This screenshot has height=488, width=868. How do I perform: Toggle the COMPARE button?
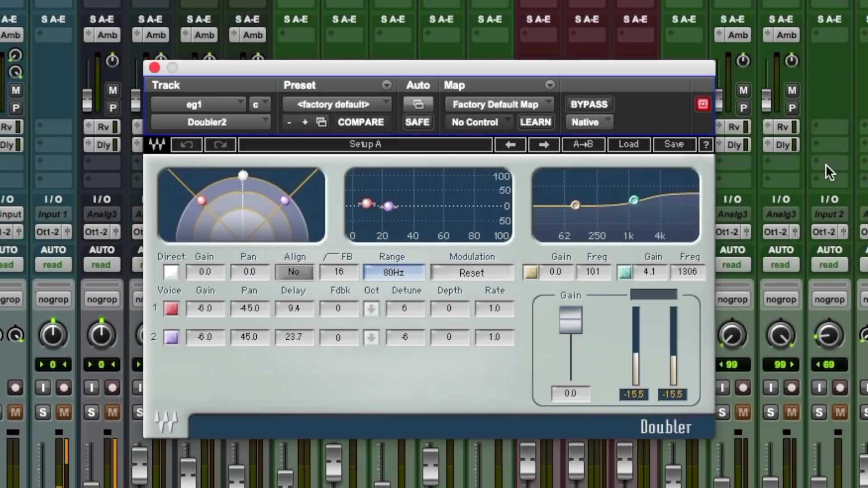point(361,122)
